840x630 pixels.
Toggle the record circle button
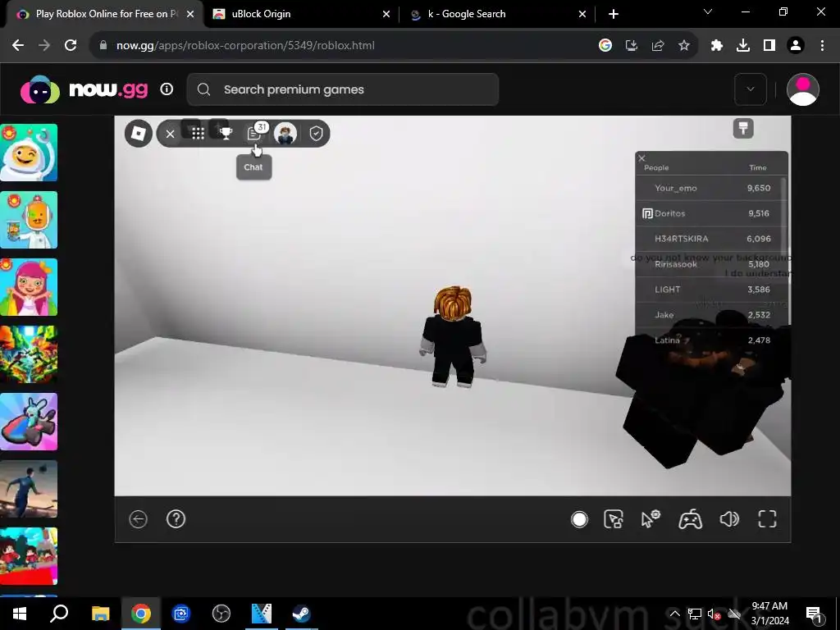579,519
